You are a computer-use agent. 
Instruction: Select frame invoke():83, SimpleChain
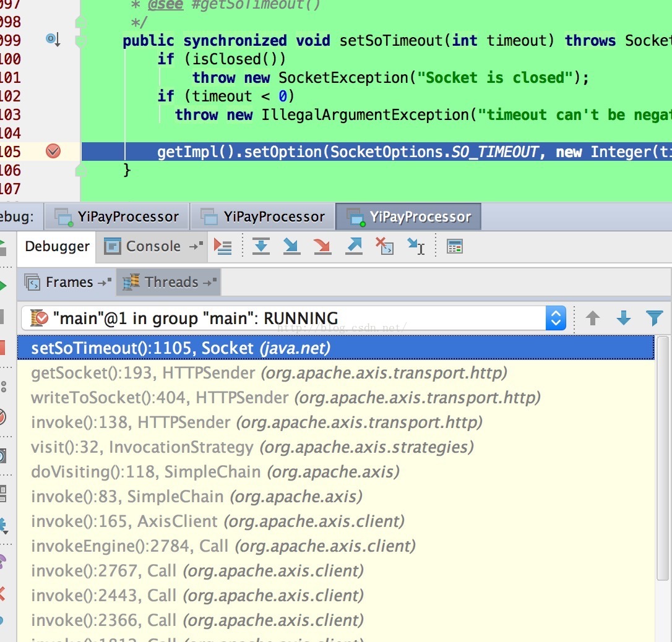point(336,497)
